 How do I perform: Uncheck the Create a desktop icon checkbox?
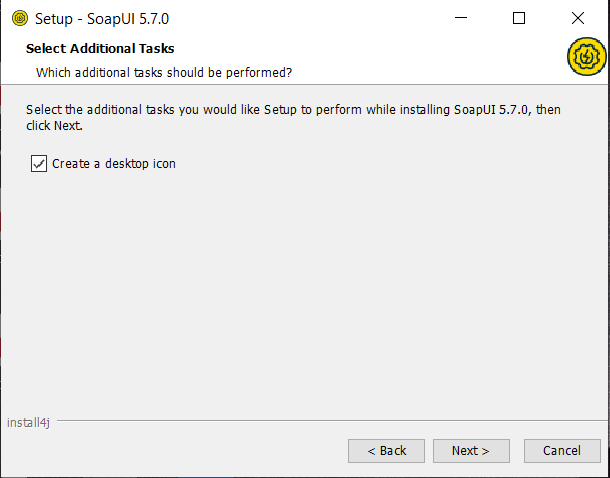click(39, 164)
